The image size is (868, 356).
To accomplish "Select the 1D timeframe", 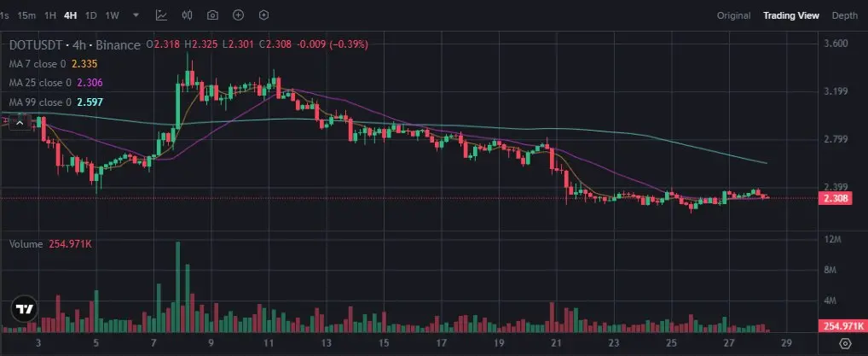I will point(91,15).
